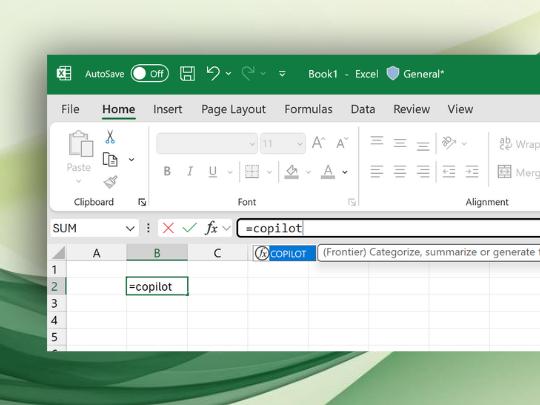
Task: Center text horizontally
Action: [x=400, y=171]
